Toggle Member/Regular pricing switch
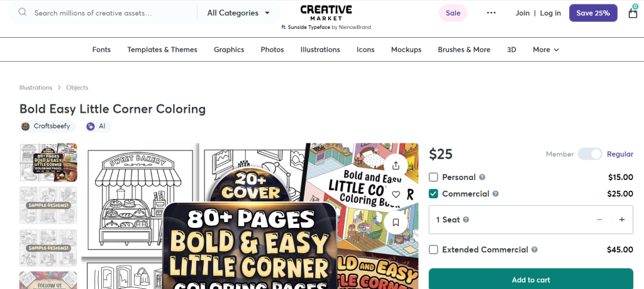 [590, 154]
